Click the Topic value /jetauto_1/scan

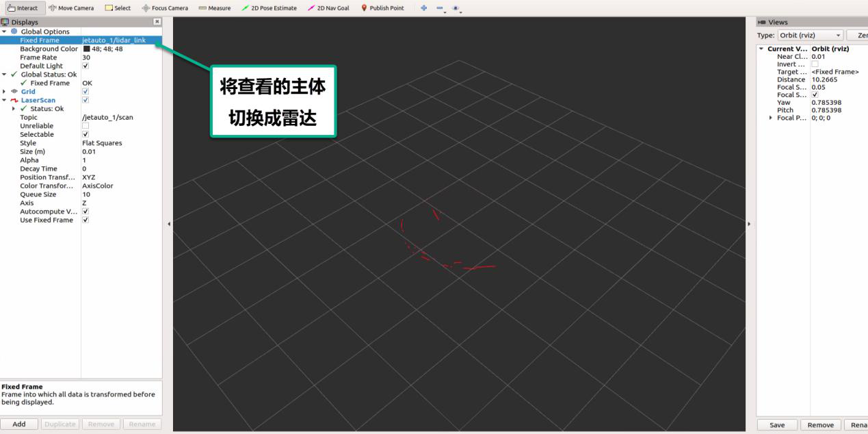tap(107, 117)
